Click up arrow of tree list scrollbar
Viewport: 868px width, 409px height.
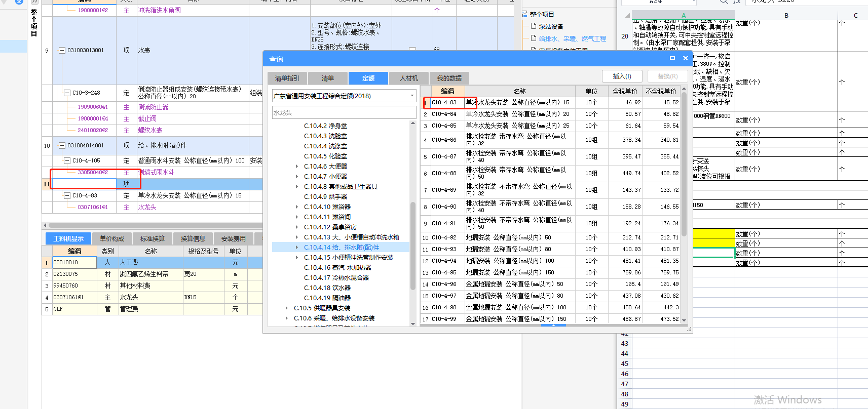coord(413,124)
